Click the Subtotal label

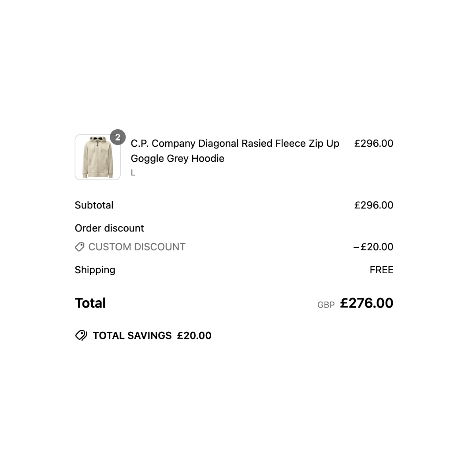click(x=94, y=205)
